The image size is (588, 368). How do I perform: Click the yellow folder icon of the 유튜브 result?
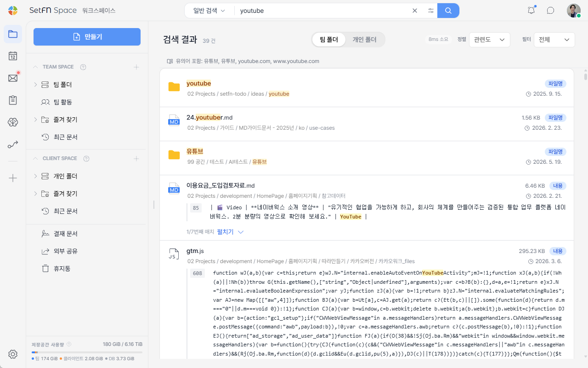click(174, 155)
